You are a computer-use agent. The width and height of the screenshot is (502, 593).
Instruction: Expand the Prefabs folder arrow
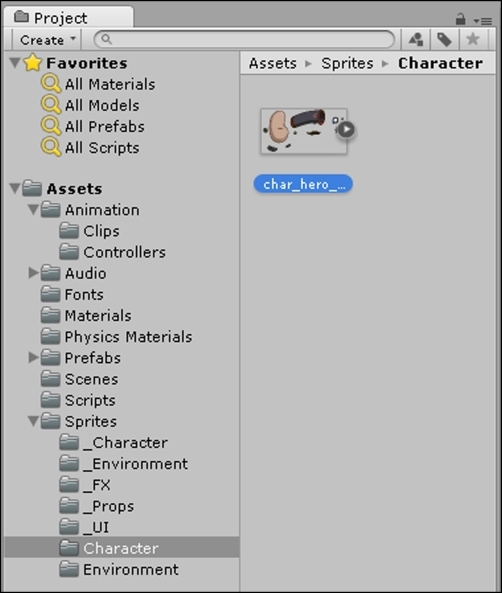pyautogui.click(x=33, y=357)
